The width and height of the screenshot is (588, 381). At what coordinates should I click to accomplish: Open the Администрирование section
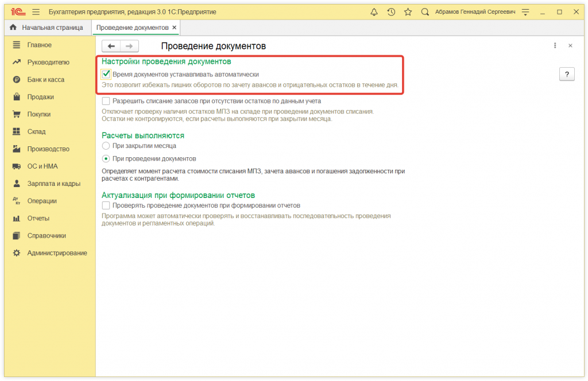pos(56,252)
